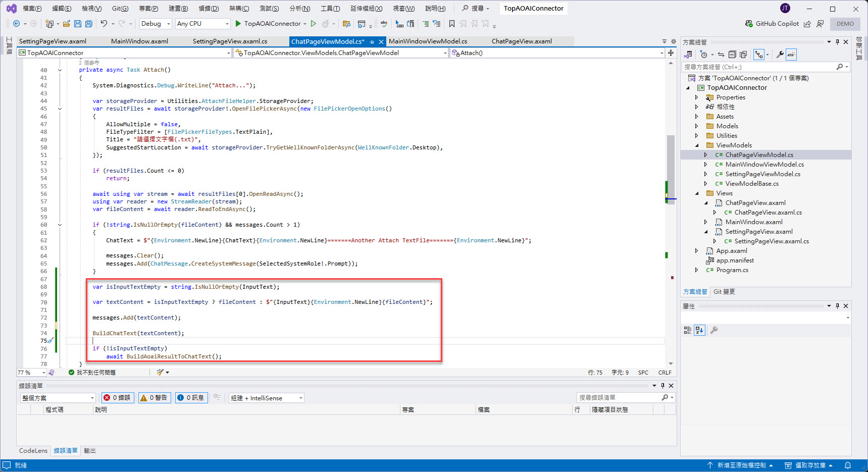Screen dimensions: 868x472
Task: Click the Properties panel categorized view icon
Action: coord(687,330)
